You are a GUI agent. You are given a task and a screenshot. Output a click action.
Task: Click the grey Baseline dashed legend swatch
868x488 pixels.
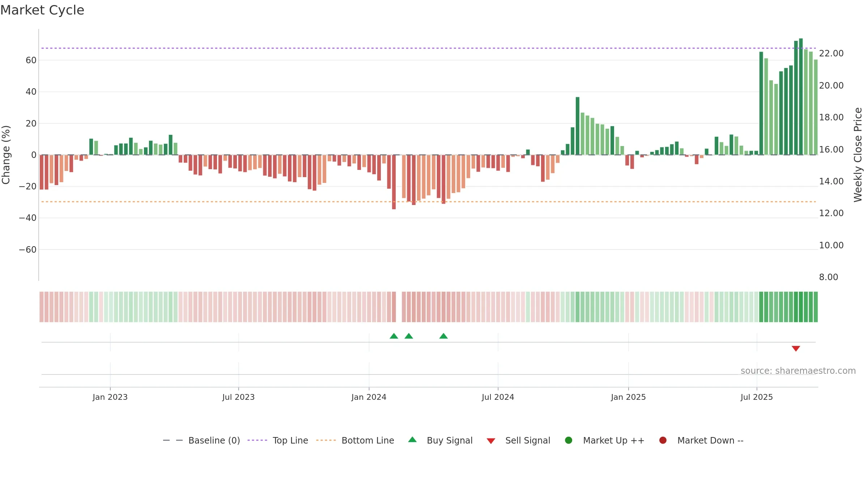173,440
